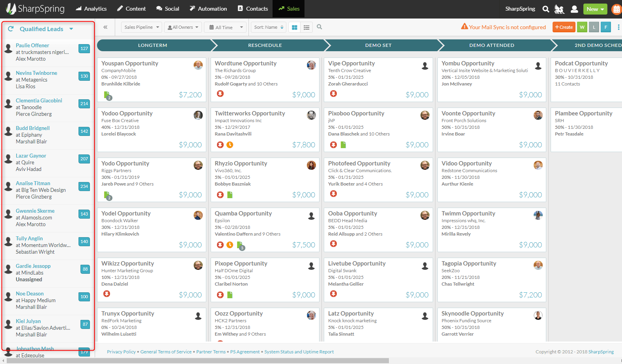Click orange clock icon on Quamba Opportunity

pos(230,245)
